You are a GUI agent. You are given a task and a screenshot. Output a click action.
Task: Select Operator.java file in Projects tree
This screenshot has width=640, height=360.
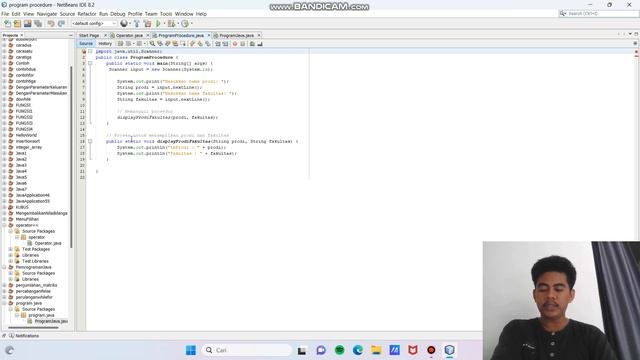(x=48, y=243)
